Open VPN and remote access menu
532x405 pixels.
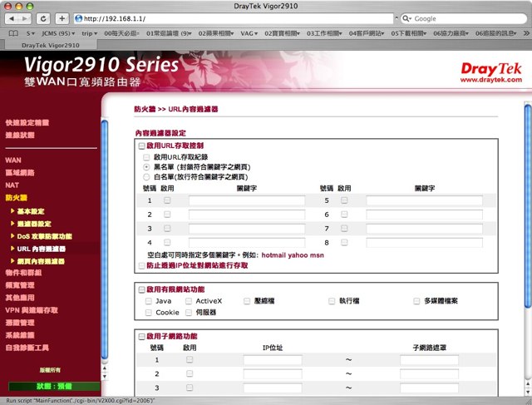point(32,310)
